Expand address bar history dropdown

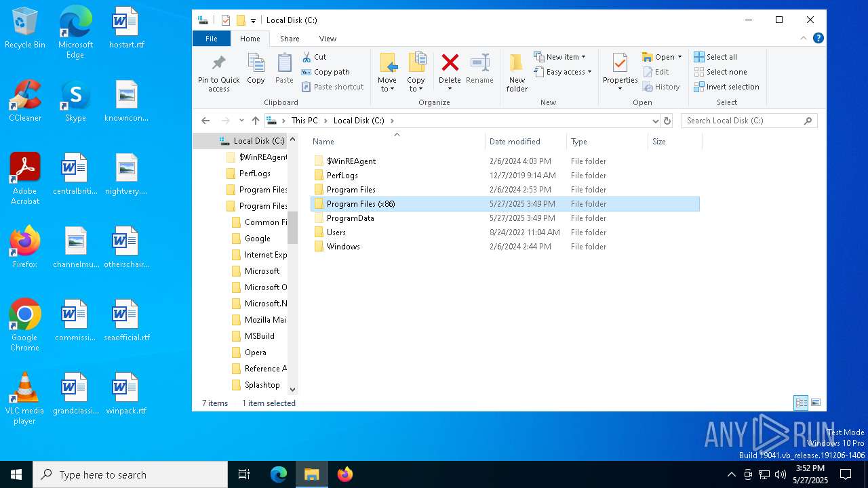[655, 121]
